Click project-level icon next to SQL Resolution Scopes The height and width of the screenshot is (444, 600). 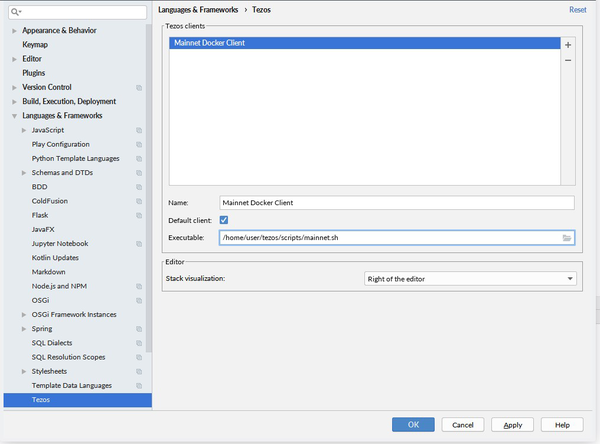tap(139, 357)
